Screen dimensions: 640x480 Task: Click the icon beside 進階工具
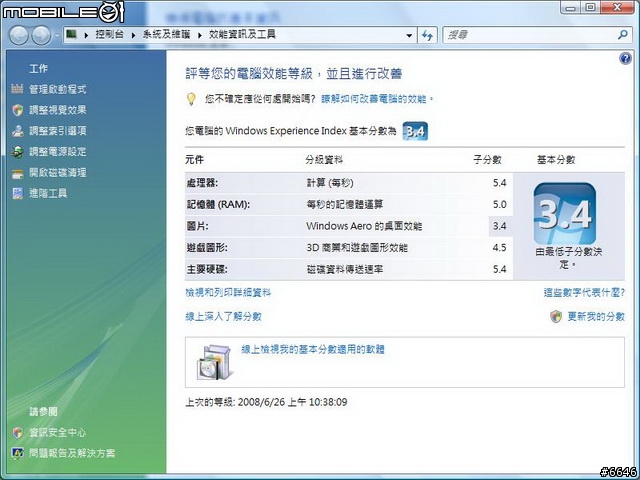point(18,193)
